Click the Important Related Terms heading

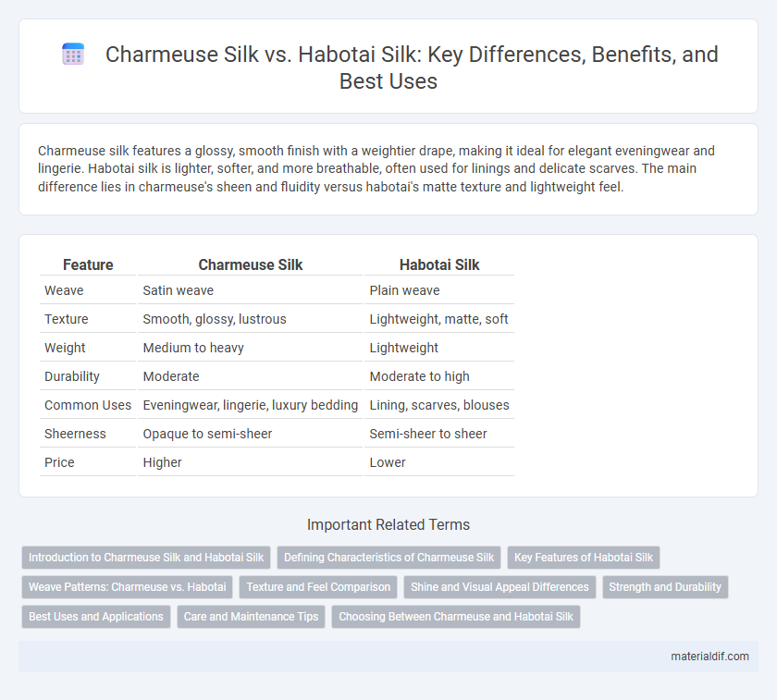coord(388,524)
